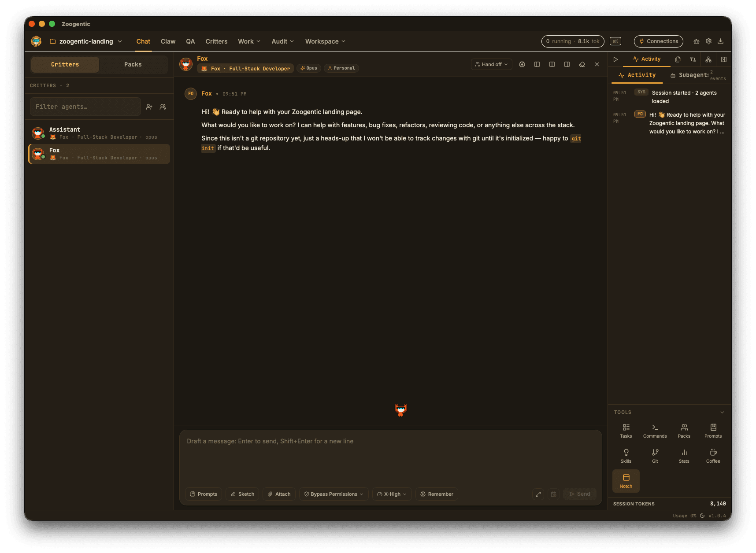The height and width of the screenshot is (553, 756).
Task: Open the Skills tool
Action: pyautogui.click(x=626, y=456)
